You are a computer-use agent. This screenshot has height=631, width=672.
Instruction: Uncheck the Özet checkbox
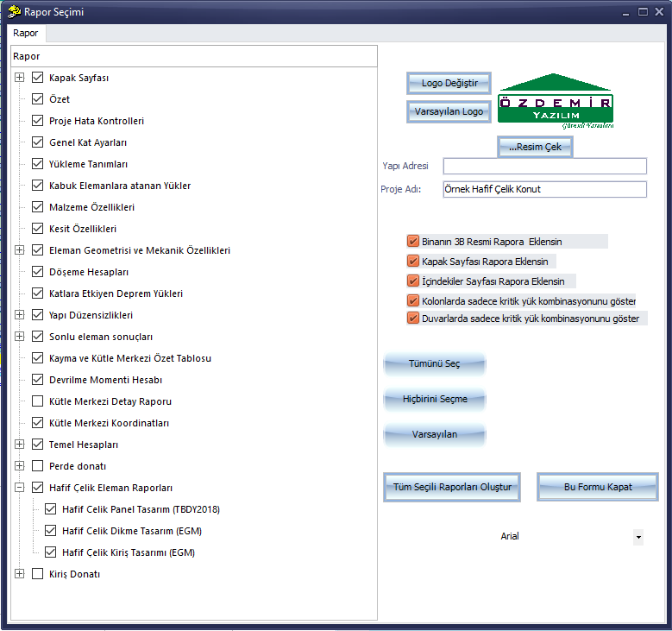coord(38,99)
